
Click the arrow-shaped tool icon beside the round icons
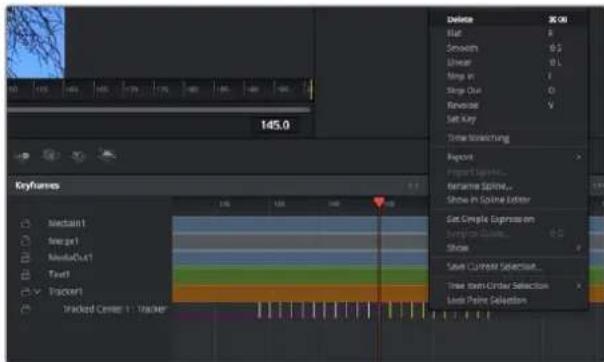coord(22,156)
